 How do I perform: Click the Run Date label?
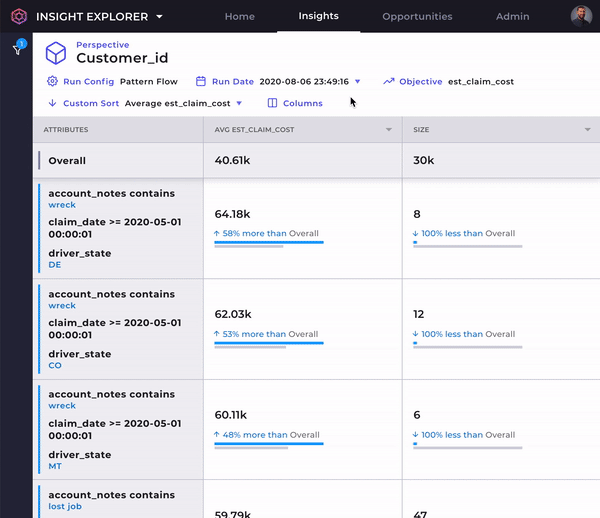233,81
